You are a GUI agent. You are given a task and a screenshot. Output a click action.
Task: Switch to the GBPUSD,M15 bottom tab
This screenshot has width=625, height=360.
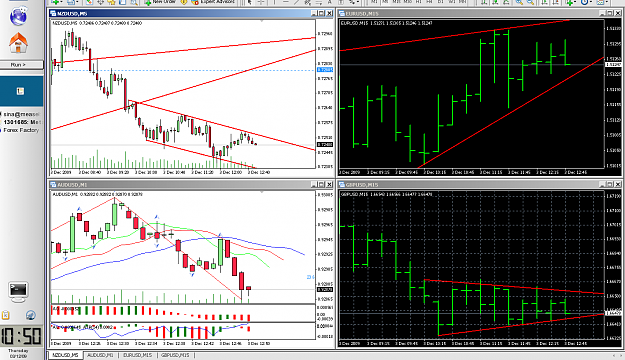click(175, 355)
